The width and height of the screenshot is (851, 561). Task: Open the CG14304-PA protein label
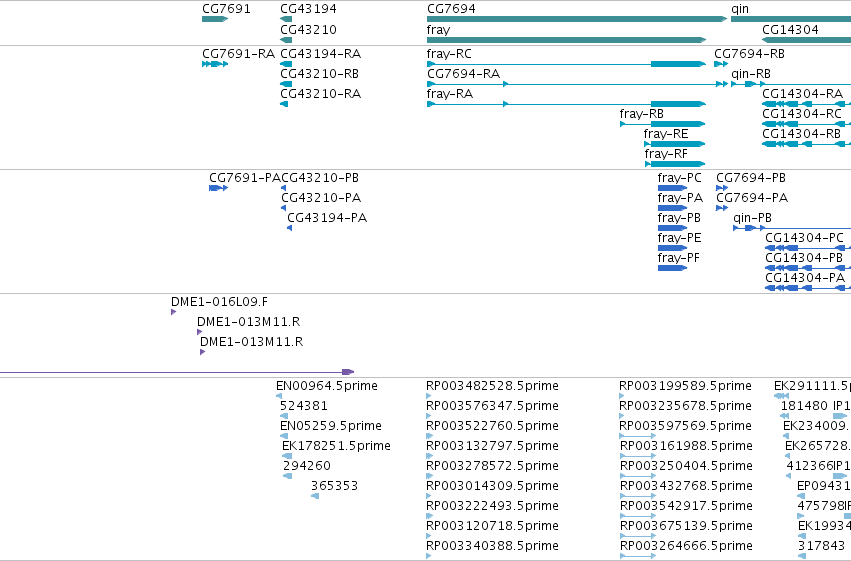point(805,278)
